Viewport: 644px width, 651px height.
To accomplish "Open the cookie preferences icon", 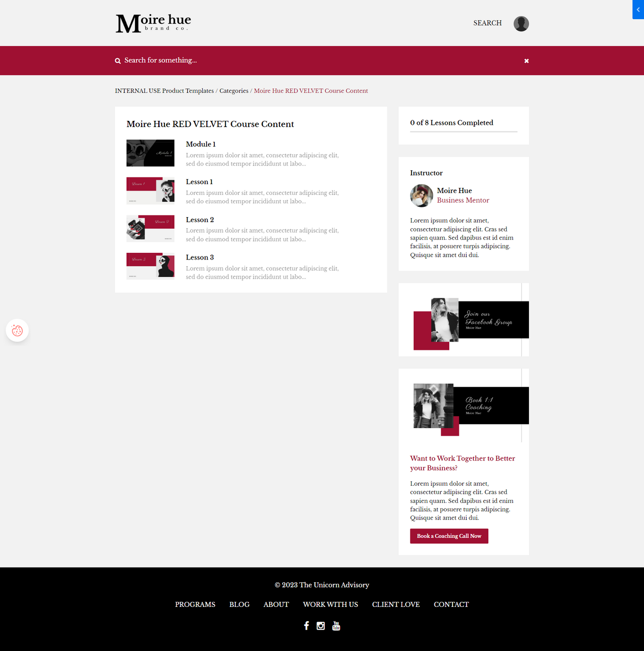I will coord(17,330).
